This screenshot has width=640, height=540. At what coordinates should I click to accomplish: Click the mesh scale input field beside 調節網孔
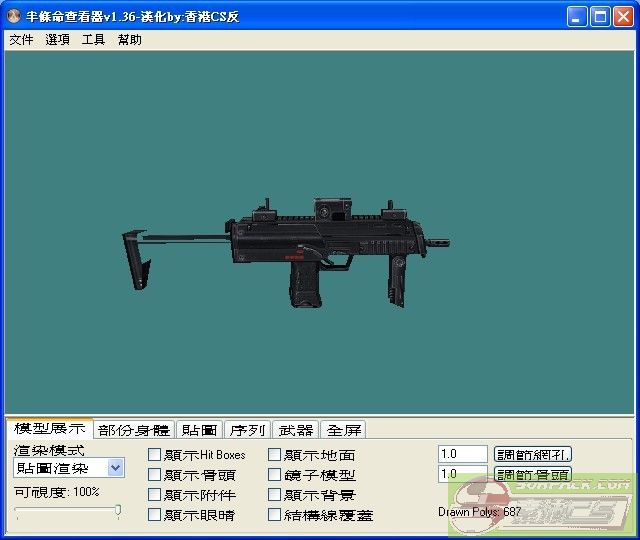pos(463,454)
